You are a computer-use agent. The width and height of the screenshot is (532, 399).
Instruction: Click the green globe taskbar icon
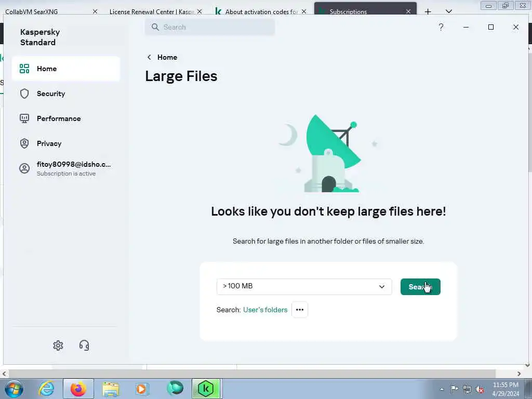[175, 389]
